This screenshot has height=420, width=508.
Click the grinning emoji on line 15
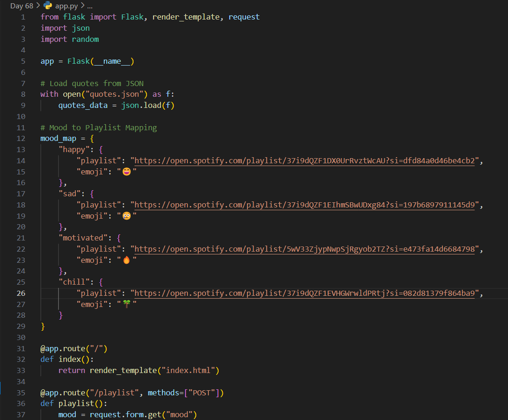coord(127,172)
